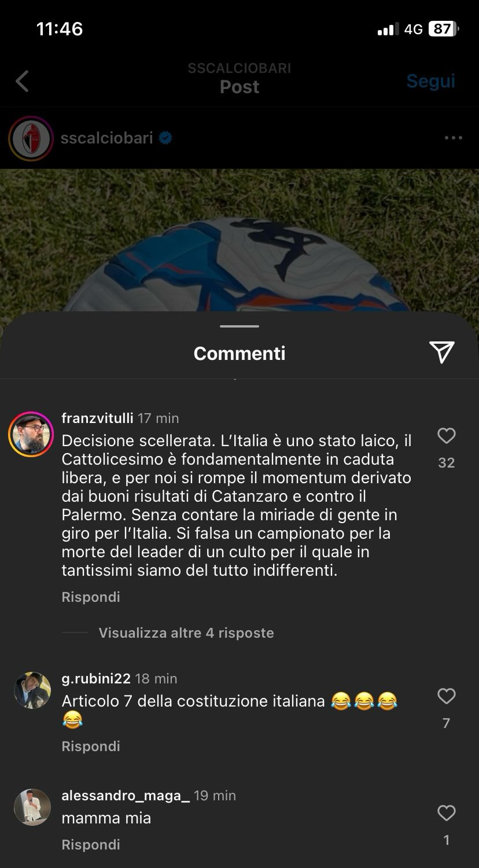Like g.rubini22's comment with the heart
Viewport: 479px width, 868px height.
pyautogui.click(x=446, y=696)
